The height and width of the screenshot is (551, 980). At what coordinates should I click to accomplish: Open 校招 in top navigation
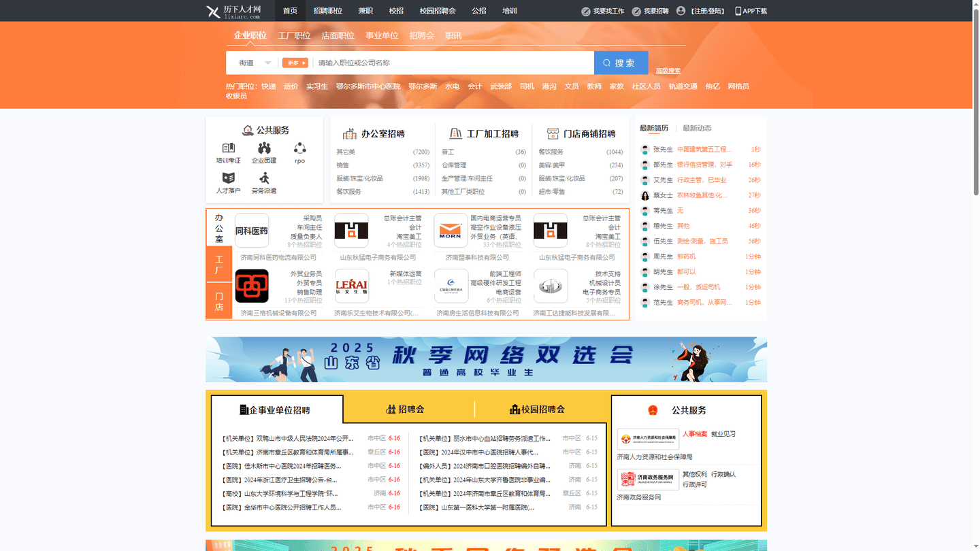397,11
